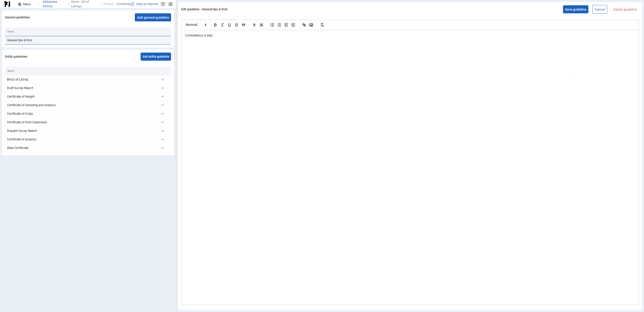Click the Guidelines breadcrumb
644x312 pixels.
[124, 4]
